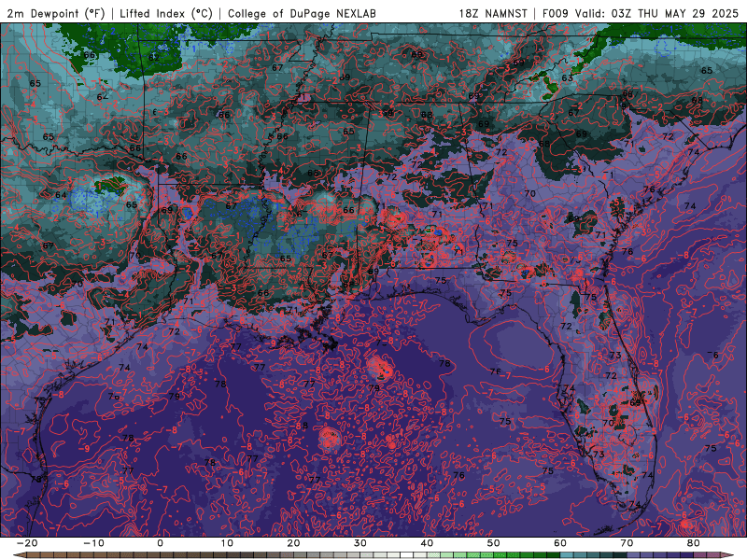Click the 50 label on color scale
This screenshot has height=560, width=747.
tap(494, 543)
